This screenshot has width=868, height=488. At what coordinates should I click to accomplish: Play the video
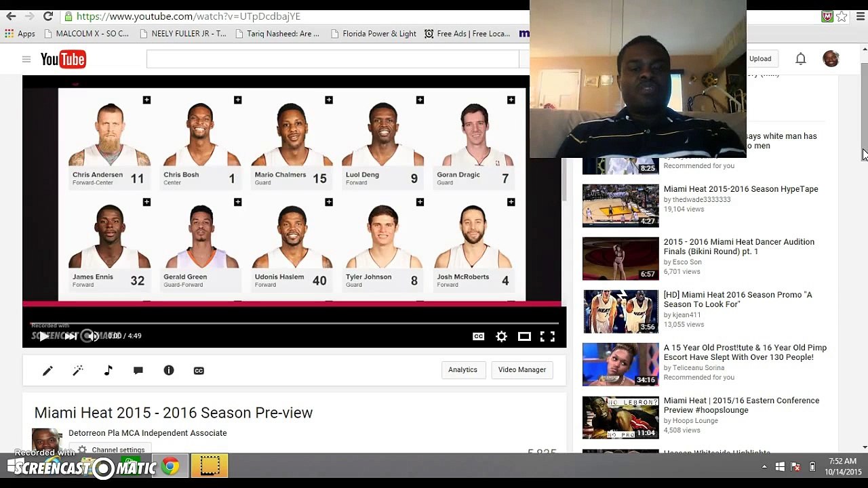tap(43, 336)
